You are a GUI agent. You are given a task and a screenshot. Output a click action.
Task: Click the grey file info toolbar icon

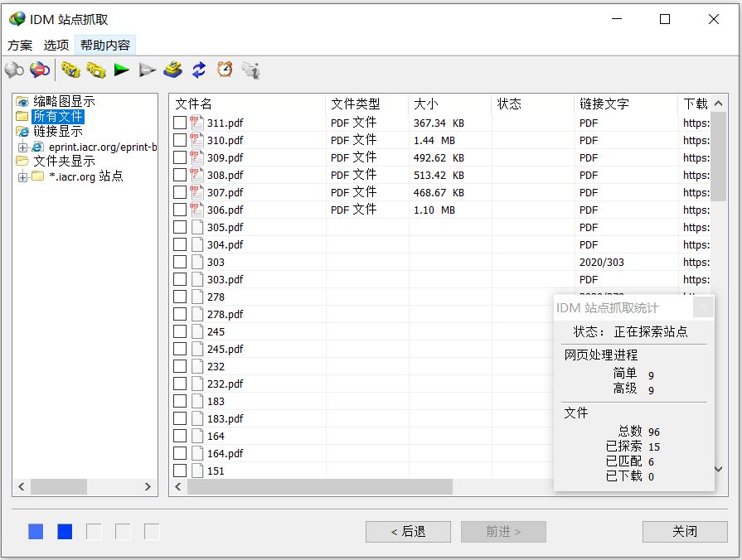(x=251, y=70)
